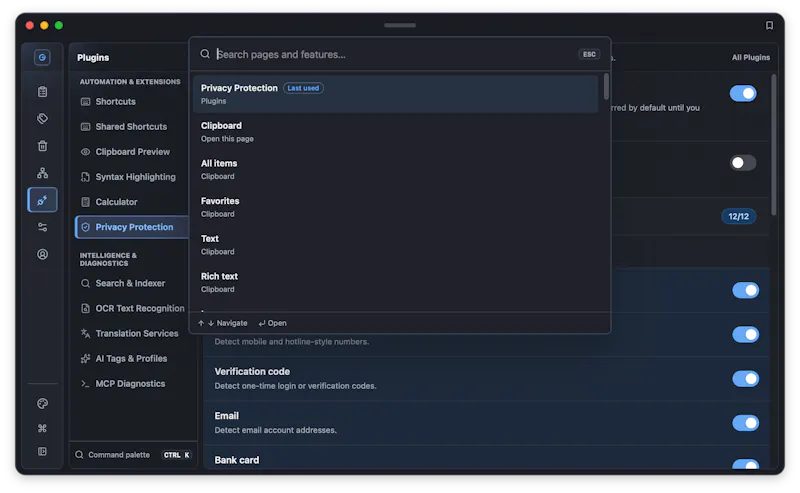This screenshot has width=800, height=493.
Task: Open OCR Text Recognition plugin page
Action: click(x=132, y=308)
